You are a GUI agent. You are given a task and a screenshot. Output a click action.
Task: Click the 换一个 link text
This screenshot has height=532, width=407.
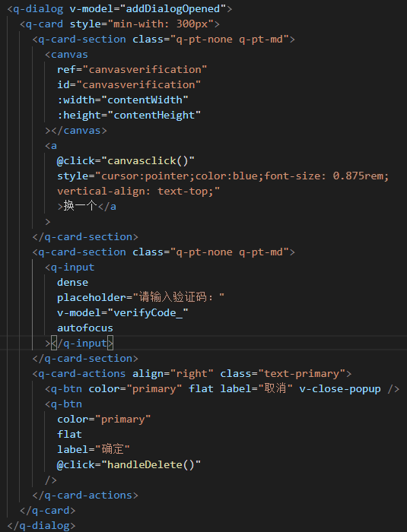[81, 206]
